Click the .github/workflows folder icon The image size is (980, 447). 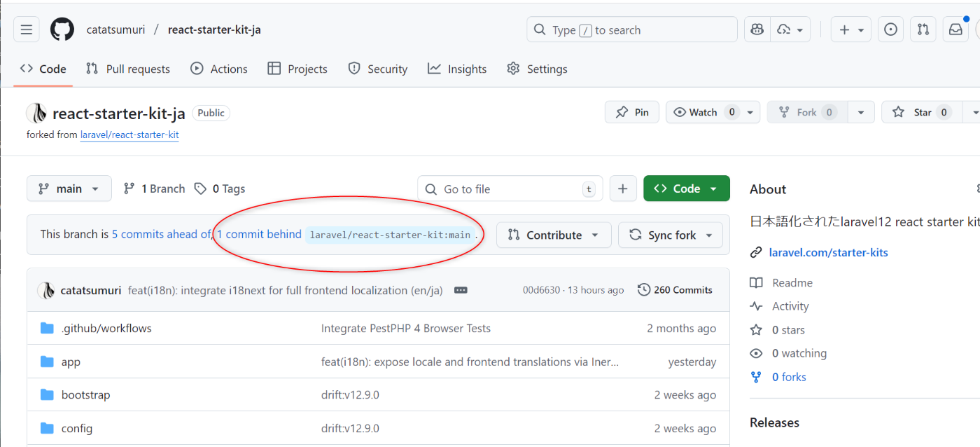[47, 328]
